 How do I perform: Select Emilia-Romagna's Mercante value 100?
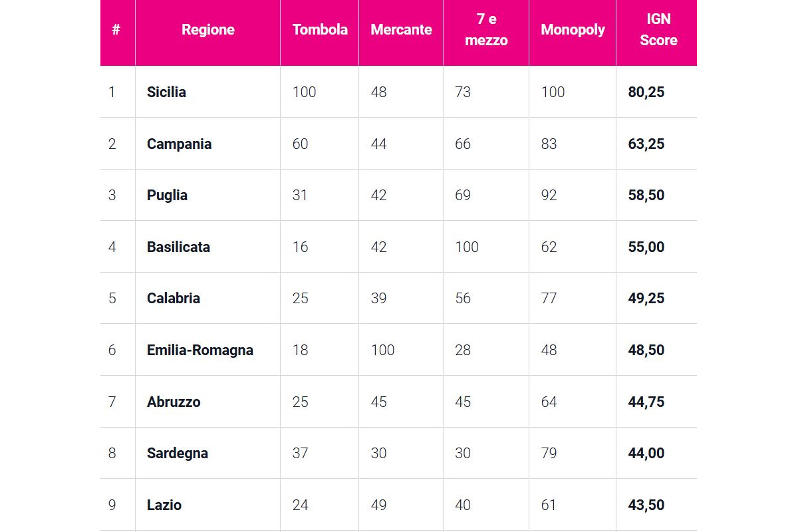click(x=382, y=350)
